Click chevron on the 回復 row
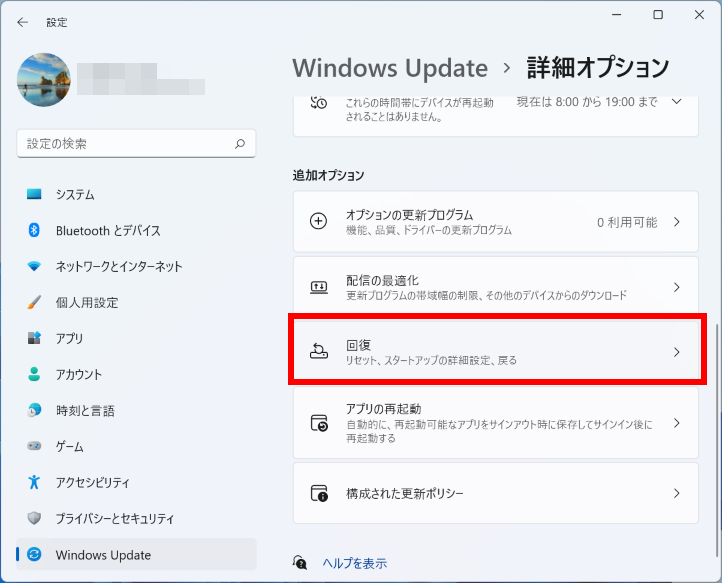This screenshot has height=583, width=722. pos(676,352)
